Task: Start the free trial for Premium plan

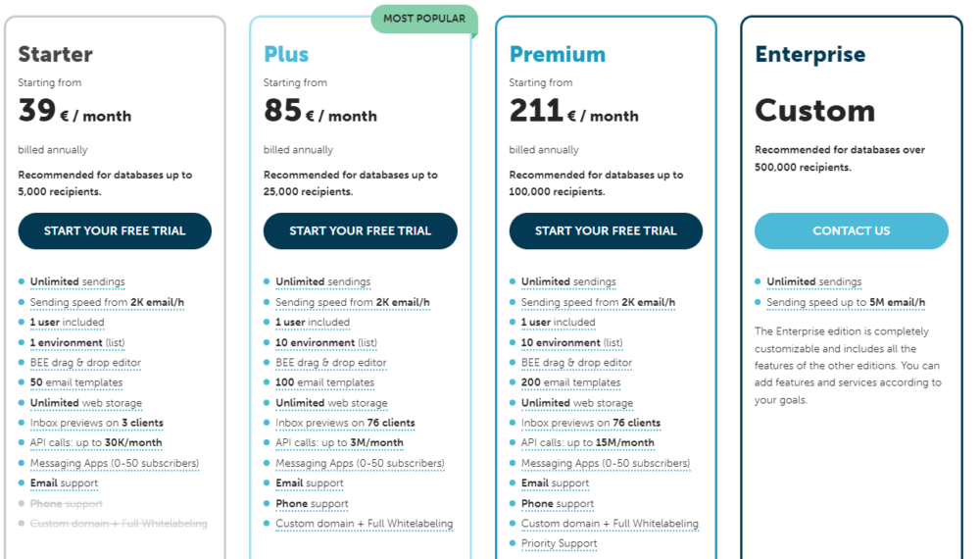Action: point(606,231)
